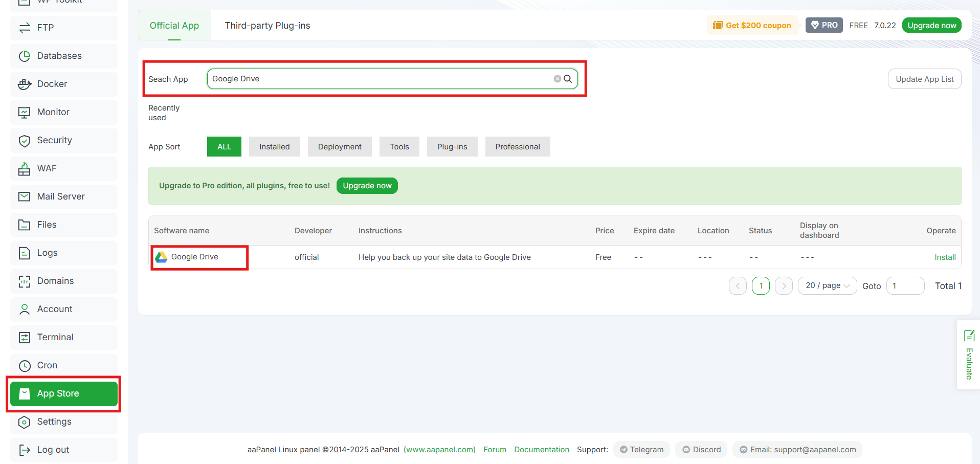
Task: Install the Google Drive plugin
Action: [x=945, y=257]
